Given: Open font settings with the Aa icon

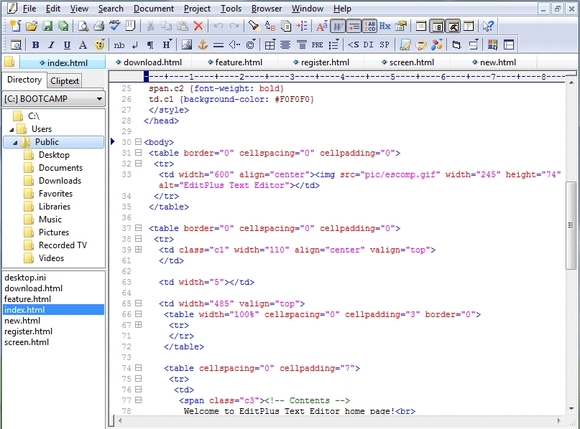Looking at the screenshot, I should pyautogui.click(x=321, y=26).
